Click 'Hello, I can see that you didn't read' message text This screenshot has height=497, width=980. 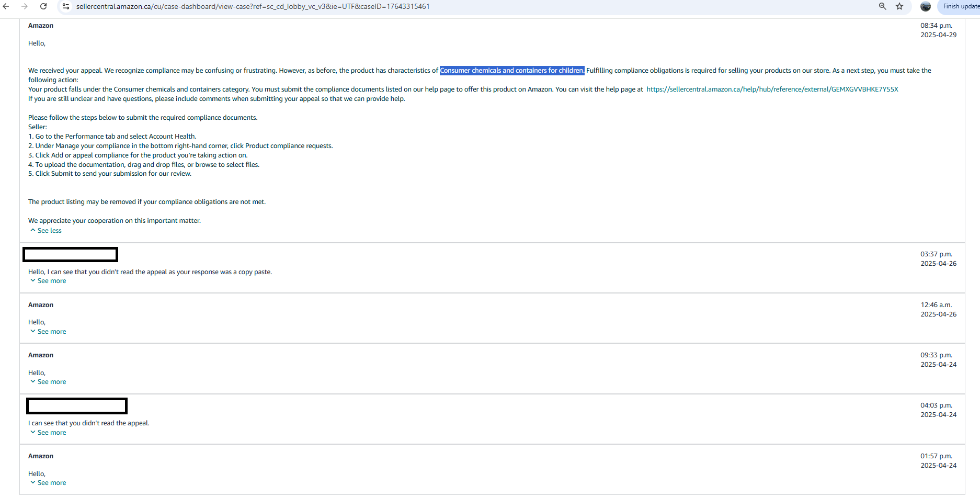150,272
